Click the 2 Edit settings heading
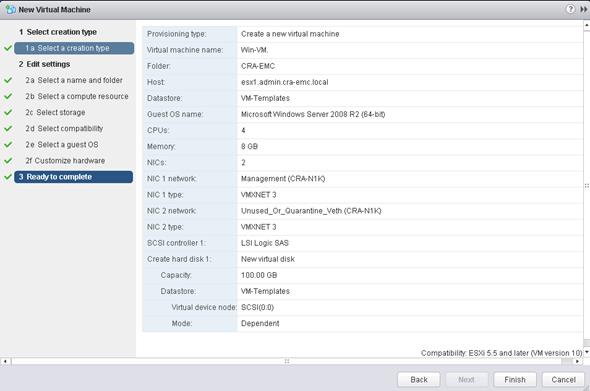The width and height of the screenshot is (590, 391). point(44,64)
